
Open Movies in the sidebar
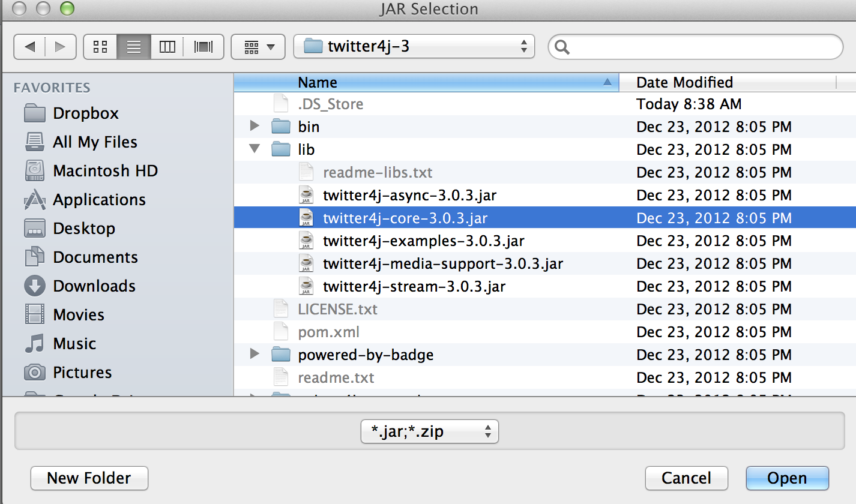tap(64, 315)
